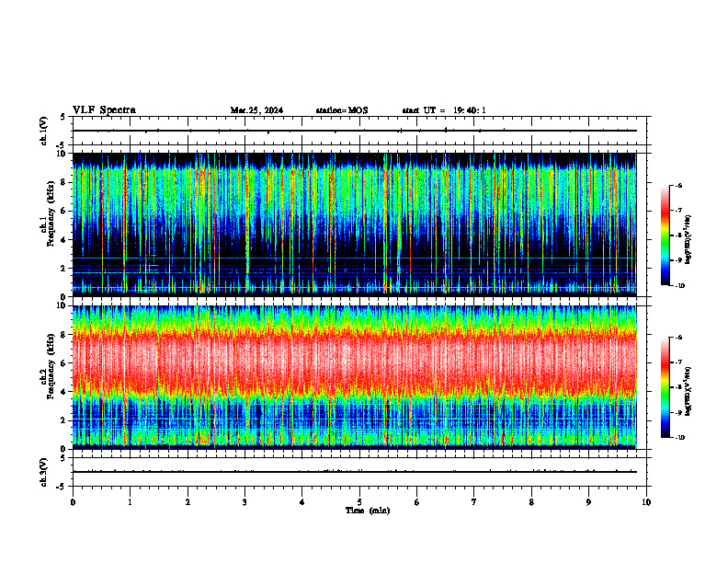Click the "-10" label on upper color bar

679,286
